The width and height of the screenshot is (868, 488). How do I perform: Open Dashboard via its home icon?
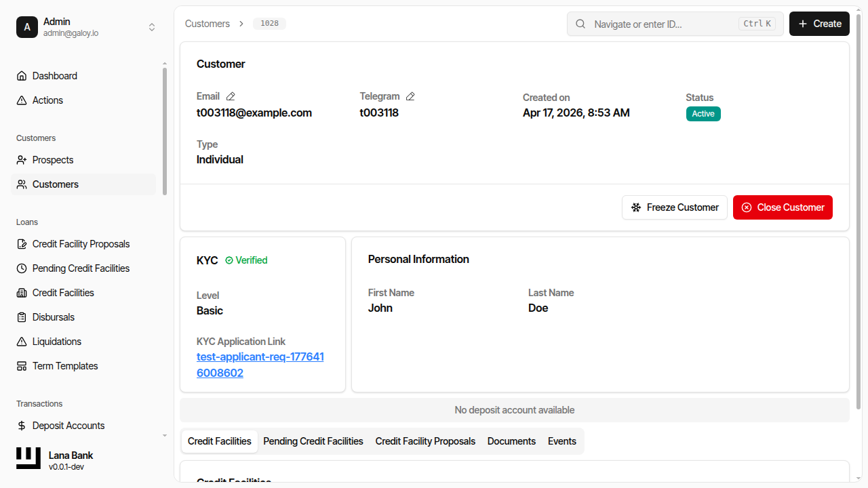pos(22,76)
